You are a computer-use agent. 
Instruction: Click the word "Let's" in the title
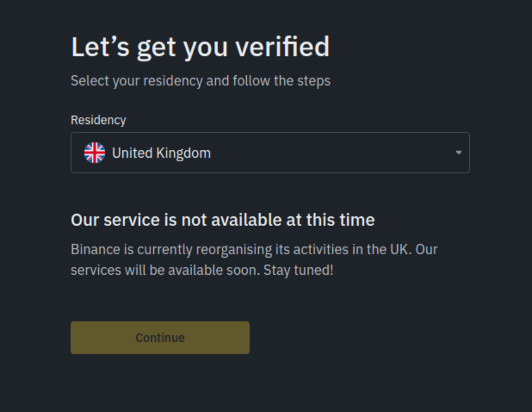point(93,47)
